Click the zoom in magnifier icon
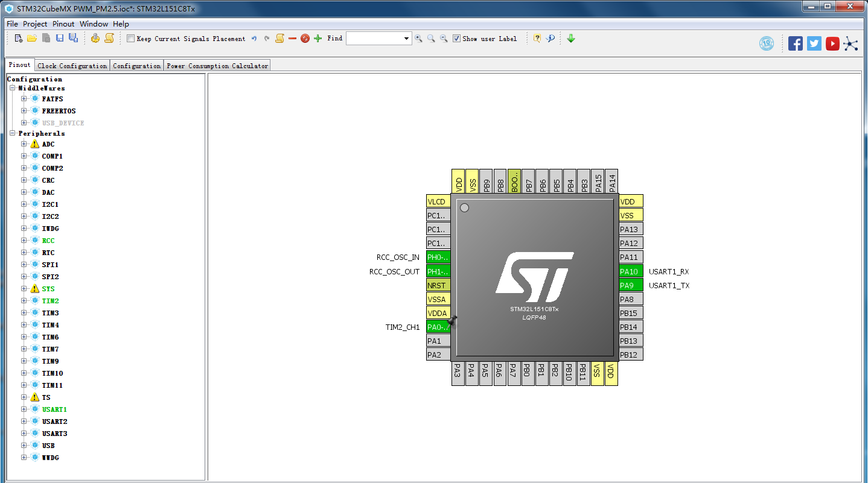Image resolution: width=868 pixels, height=483 pixels. [x=418, y=39]
